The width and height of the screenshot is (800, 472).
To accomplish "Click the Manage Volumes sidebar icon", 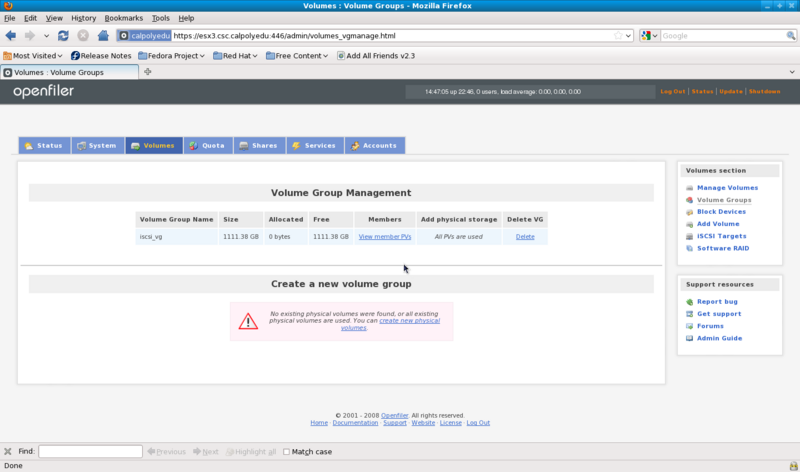I will 689,188.
